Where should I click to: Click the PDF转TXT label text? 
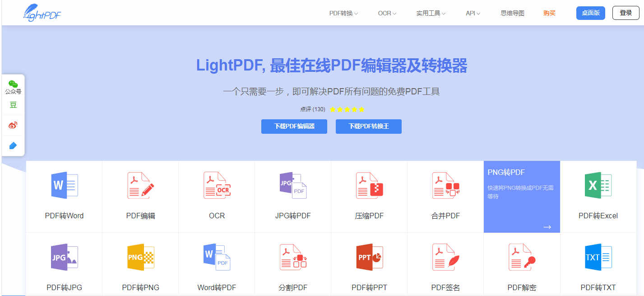(x=598, y=287)
